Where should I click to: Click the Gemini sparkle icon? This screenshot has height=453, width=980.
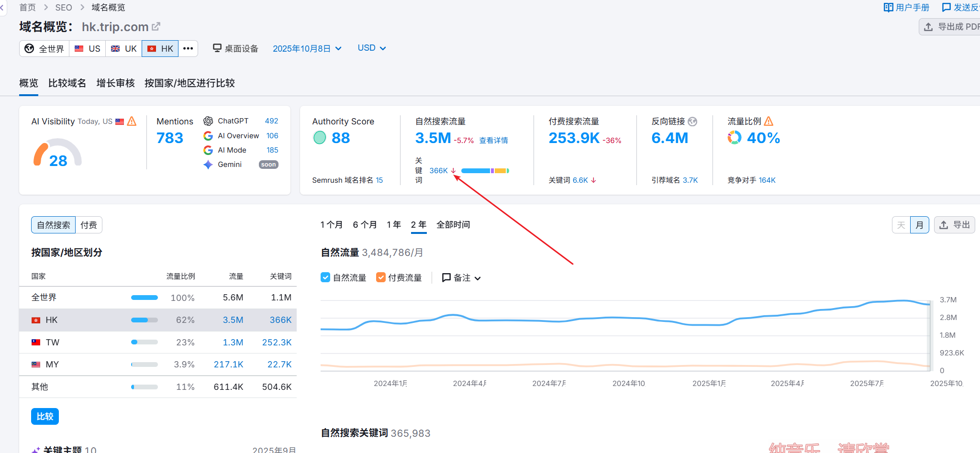tap(208, 165)
